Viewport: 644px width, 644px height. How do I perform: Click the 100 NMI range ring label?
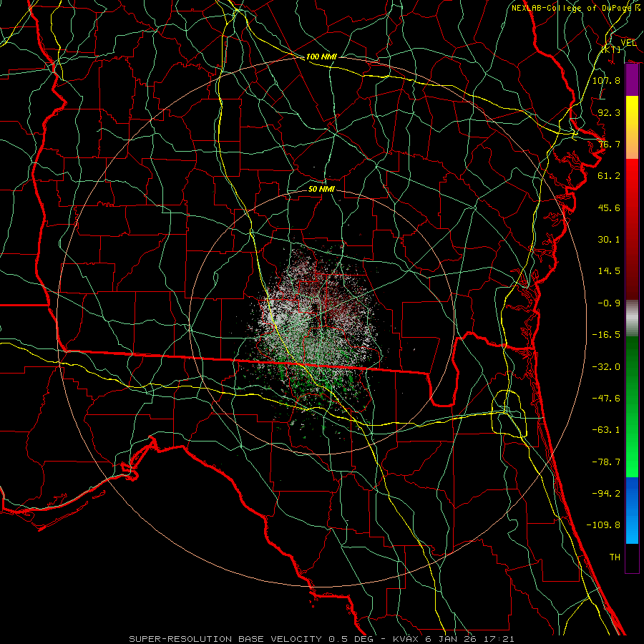[321, 57]
